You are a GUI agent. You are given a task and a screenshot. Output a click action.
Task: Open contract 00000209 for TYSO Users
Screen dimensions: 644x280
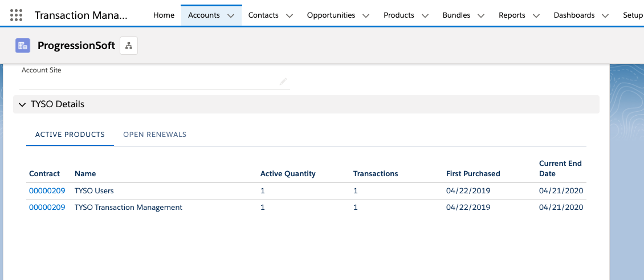(x=47, y=190)
